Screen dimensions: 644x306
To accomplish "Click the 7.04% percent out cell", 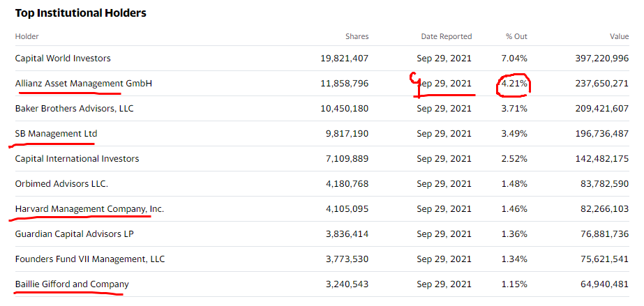I will [514, 59].
